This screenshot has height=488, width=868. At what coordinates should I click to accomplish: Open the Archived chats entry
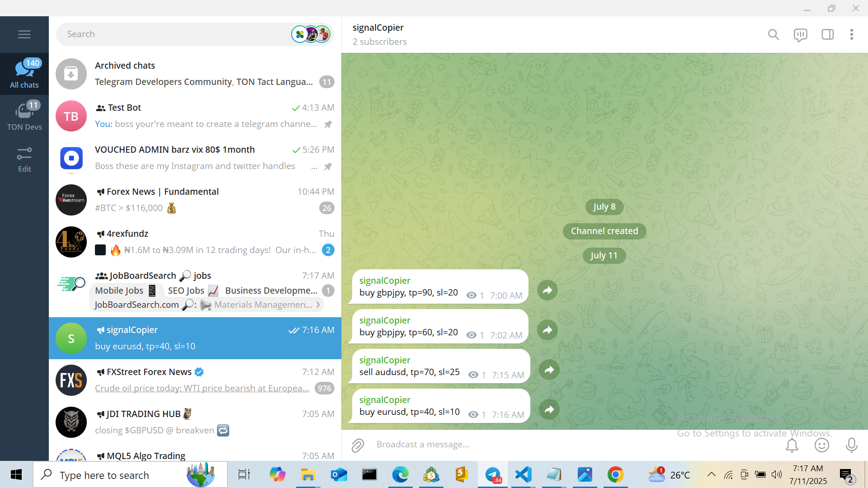pyautogui.click(x=195, y=74)
